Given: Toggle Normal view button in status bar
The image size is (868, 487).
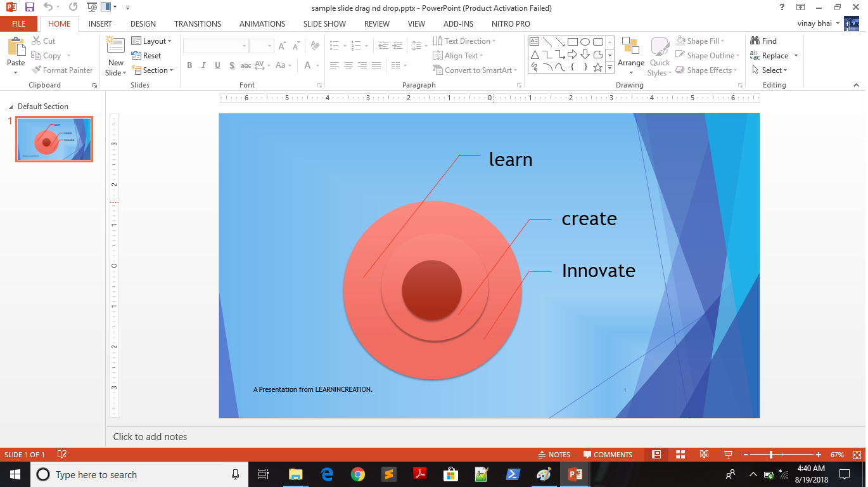Looking at the screenshot, I should [656, 455].
